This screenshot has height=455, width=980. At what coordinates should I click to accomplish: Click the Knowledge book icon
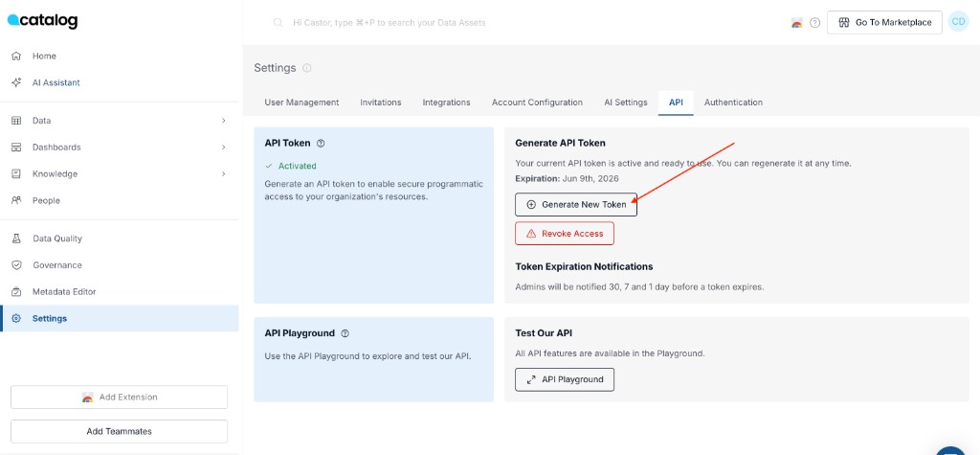pyautogui.click(x=17, y=174)
